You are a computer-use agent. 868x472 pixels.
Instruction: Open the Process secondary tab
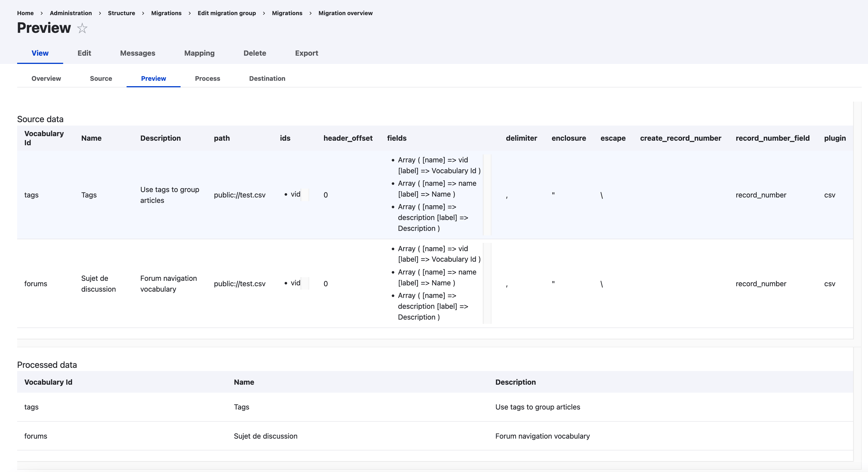click(x=207, y=78)
